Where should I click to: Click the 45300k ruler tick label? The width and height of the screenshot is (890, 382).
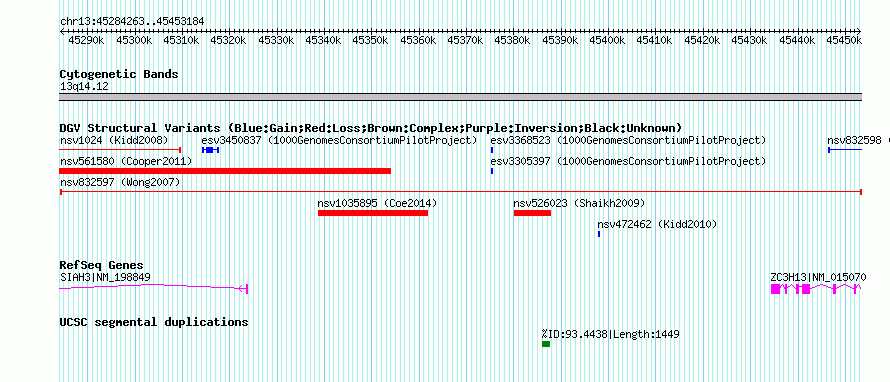pyautogui.click(x=134, y=40)
